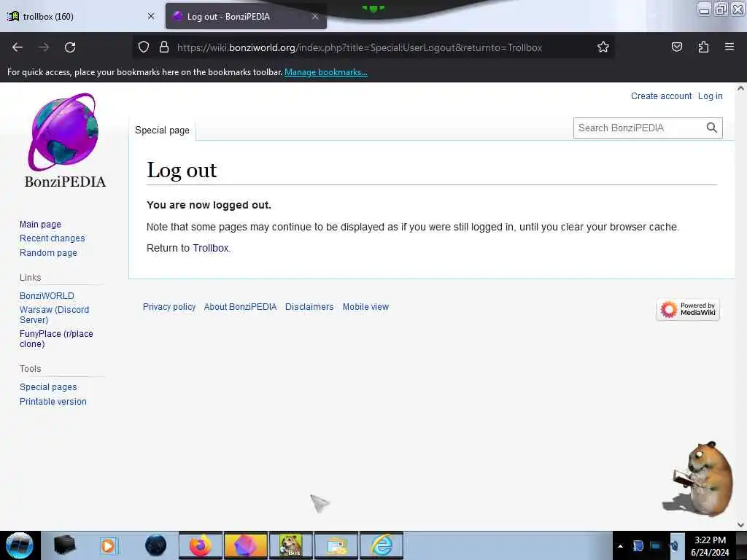Viewport: 747px width, 560px height.
Task: Go back with the browser back arrow
Action: tap(18, 47)
